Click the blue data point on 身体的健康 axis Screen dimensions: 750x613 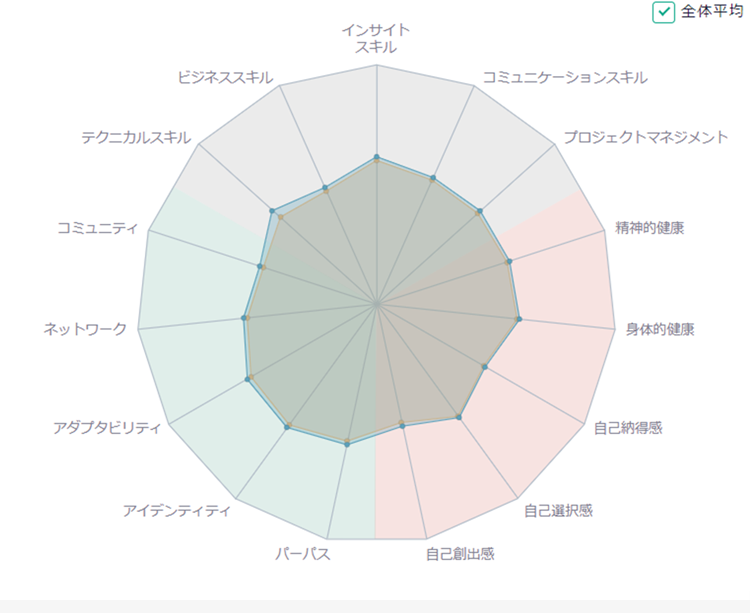click(520, 319)
